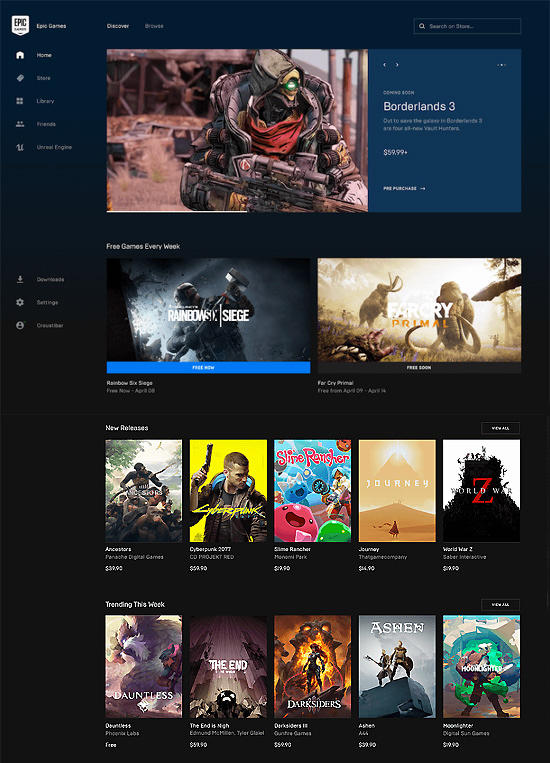This screenshot has width=550, height=763.
Task: Click the CD PROJEKT RED label
Action: 212,557
